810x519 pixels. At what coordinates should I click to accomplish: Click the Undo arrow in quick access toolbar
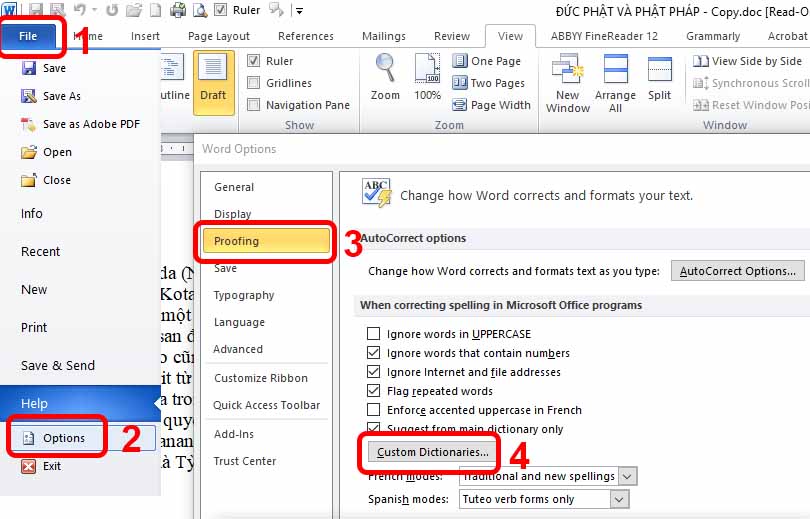pyautogui.click(x=80, y=10)
